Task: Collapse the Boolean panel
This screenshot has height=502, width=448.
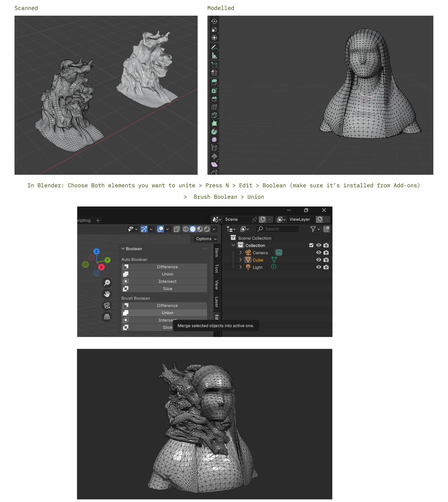Action: (123, 249)
